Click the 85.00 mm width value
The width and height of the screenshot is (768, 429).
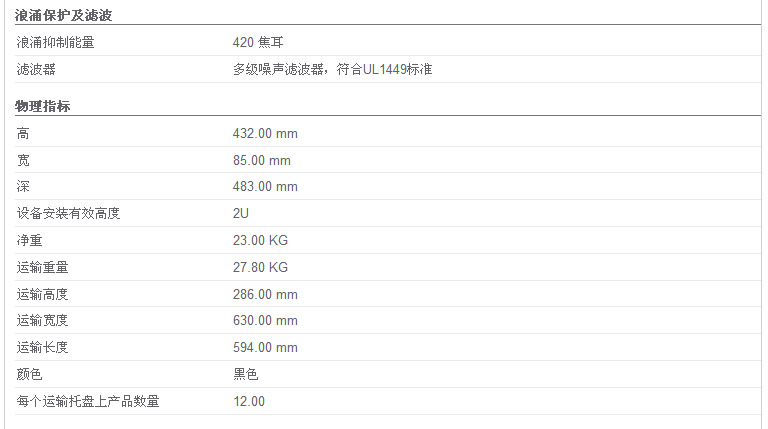(x=262, y=160)
